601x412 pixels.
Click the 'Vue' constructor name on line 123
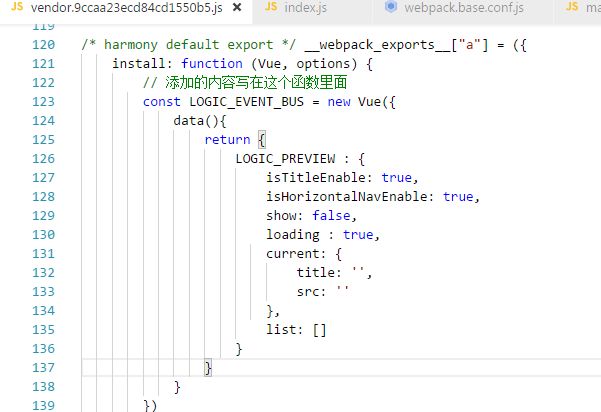coord(369,102)
